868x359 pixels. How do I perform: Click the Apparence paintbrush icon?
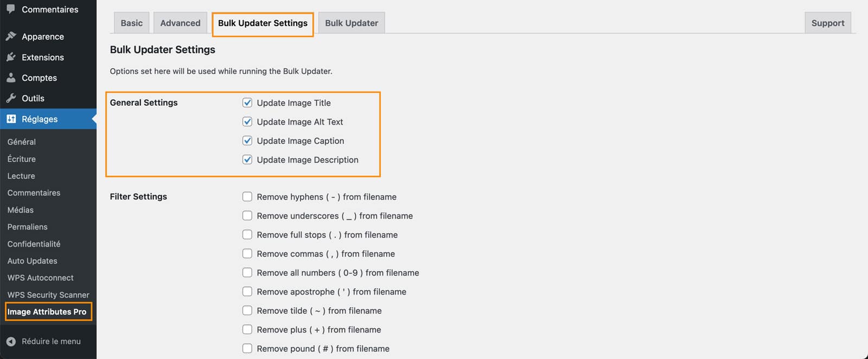11,36
